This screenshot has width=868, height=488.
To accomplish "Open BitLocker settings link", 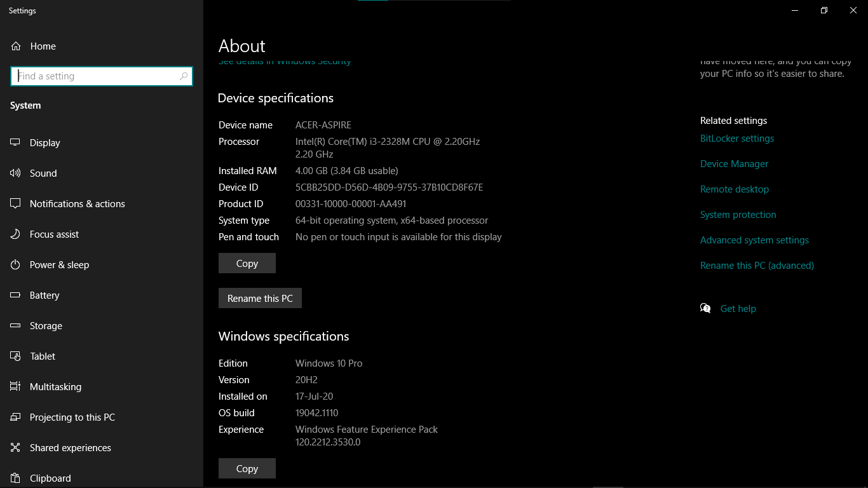I will tap(737, 139).
